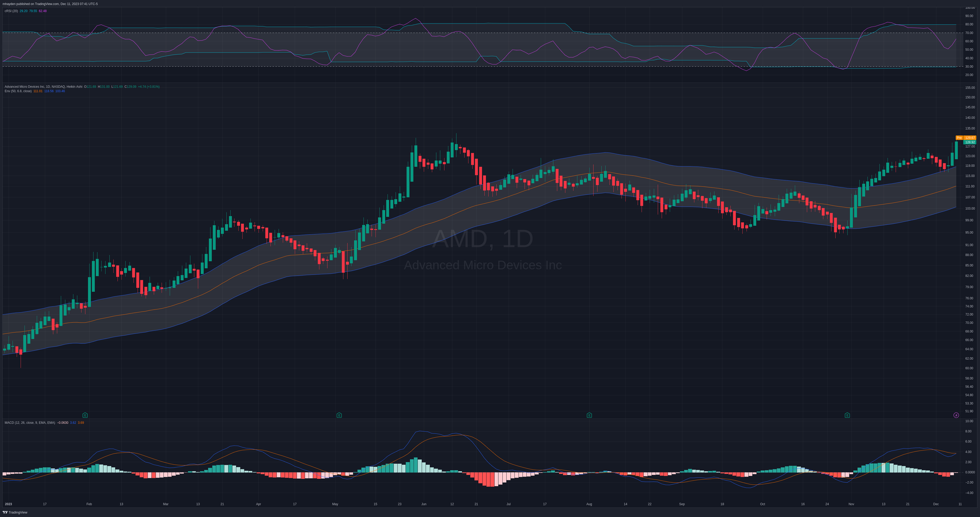The image size is (980, 517).
Task: Click the Mar label on time axis
Action: point(166,504)
